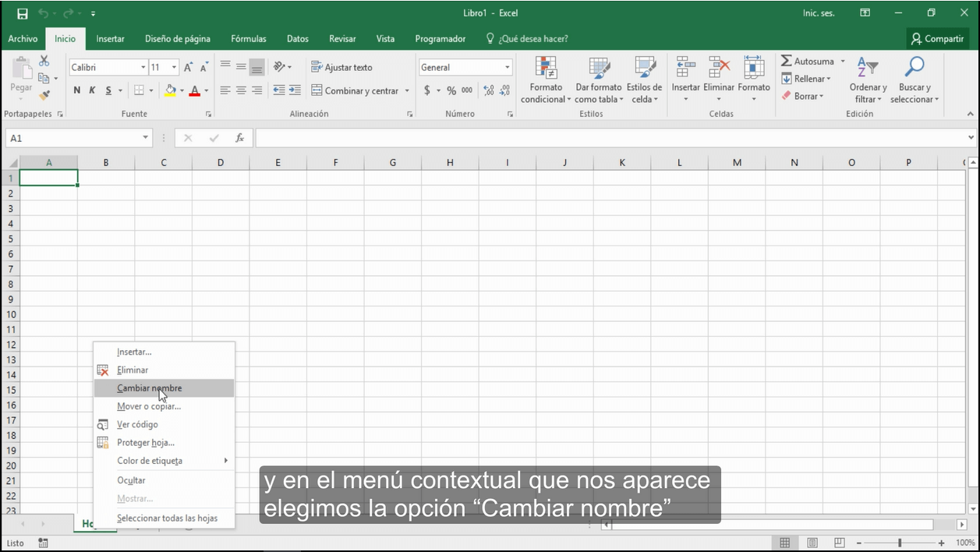Adjust the zoom slider
This screenshot has width=980, height=552.
coord(900,542)
